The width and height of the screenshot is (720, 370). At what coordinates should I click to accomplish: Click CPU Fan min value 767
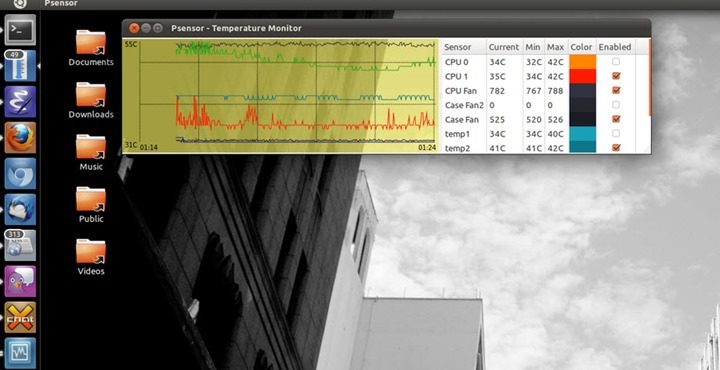coord(534,91)
